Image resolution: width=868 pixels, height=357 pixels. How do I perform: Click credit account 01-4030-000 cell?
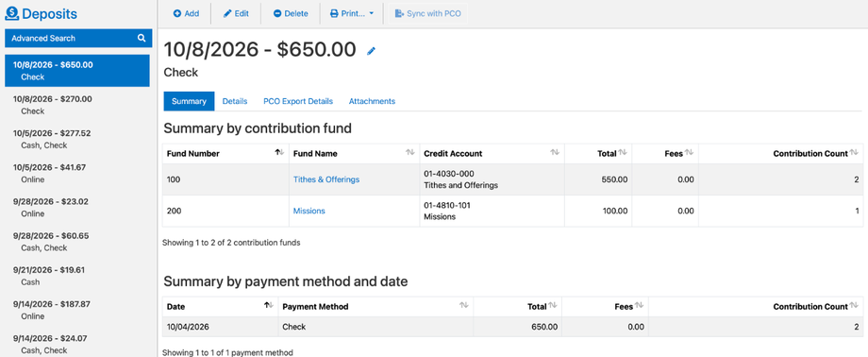pyautogui.click(x=492, y=179)
